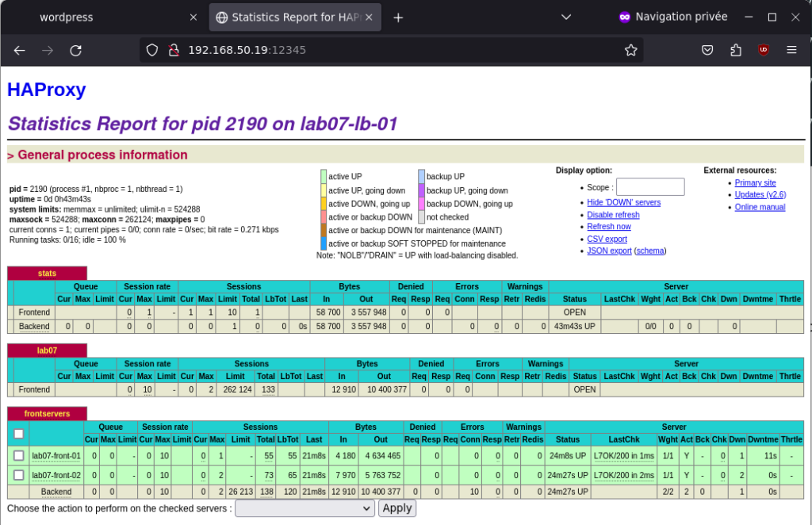Bookmark this page with the star icon
The width and height of the screenshot is (812, 525).
630,50
